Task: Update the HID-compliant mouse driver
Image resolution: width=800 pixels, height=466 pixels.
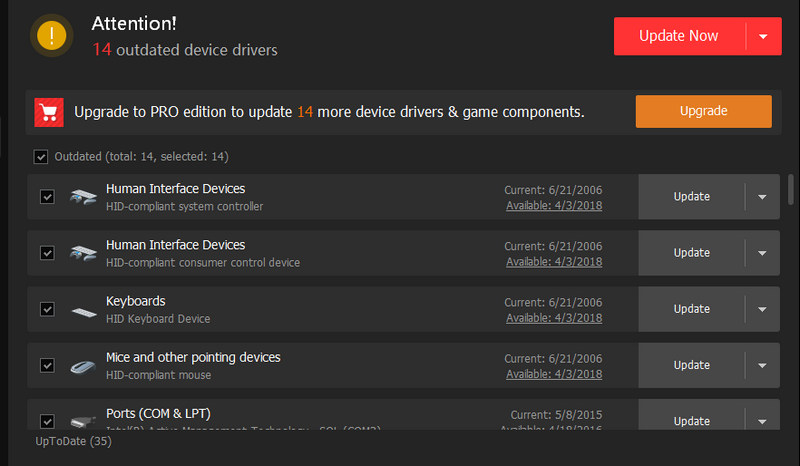Action: coord(691,365)
